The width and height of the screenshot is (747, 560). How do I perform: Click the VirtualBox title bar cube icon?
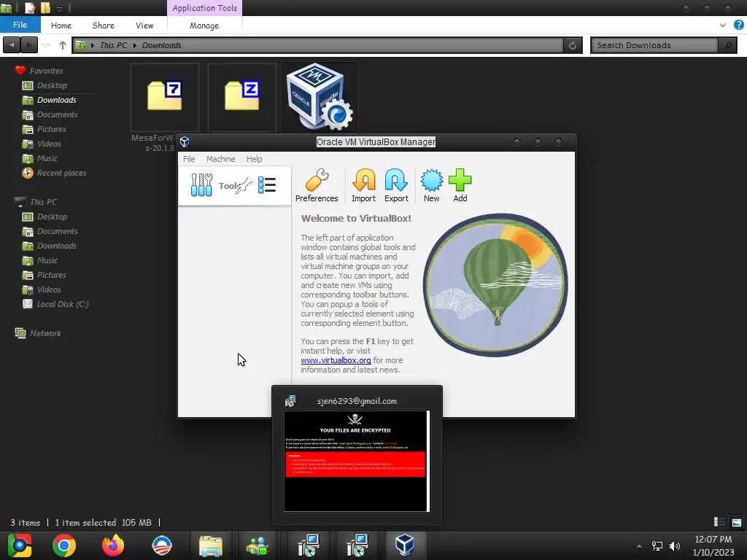tap(185, 142)
